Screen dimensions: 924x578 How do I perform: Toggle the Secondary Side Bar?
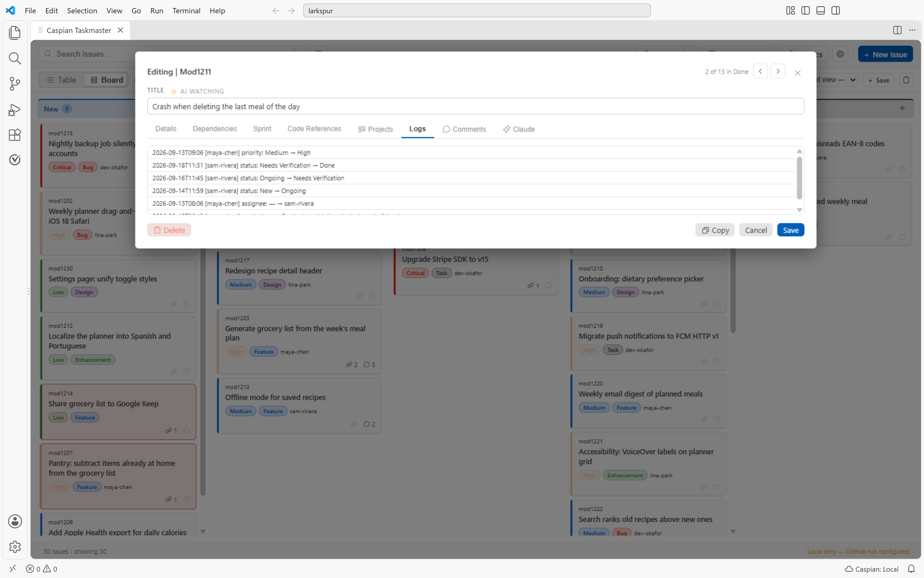835,11
